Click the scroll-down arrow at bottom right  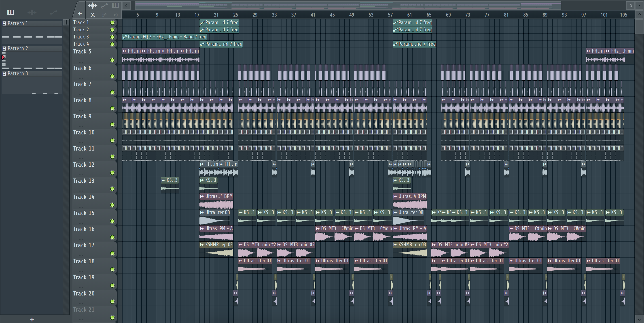pyautogui.click(x=639, y=319)
